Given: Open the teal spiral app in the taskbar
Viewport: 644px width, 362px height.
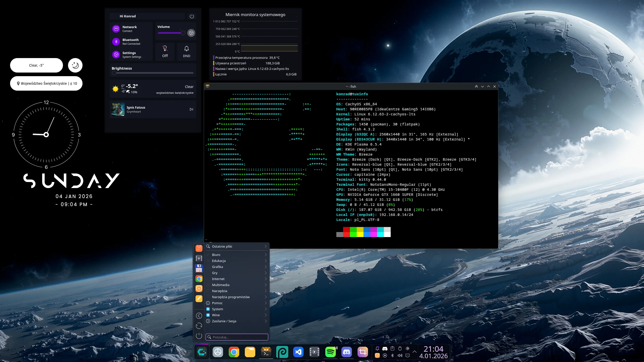Looking at the screenshot, I should [282, 352].
